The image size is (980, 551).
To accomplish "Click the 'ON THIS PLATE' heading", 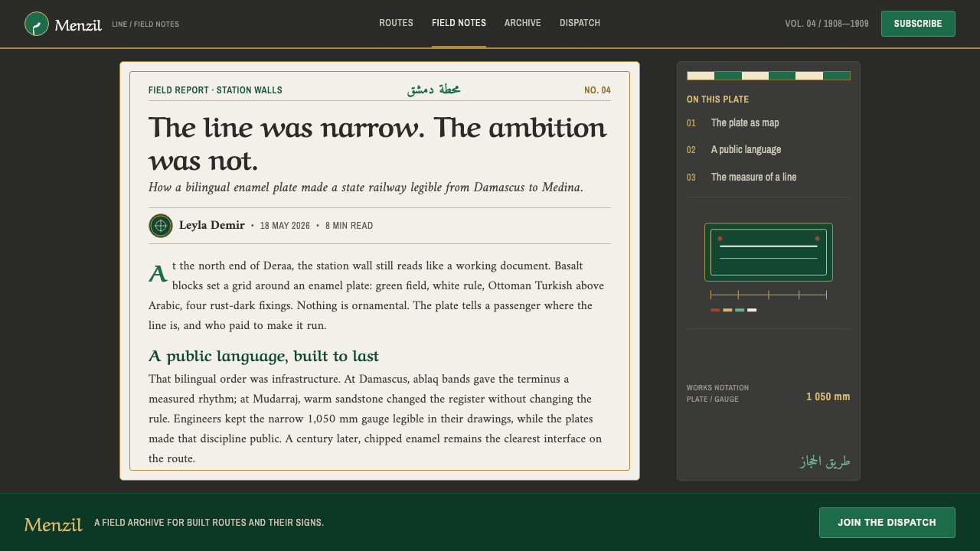I will pyautogui.click(x=718, y=99).
